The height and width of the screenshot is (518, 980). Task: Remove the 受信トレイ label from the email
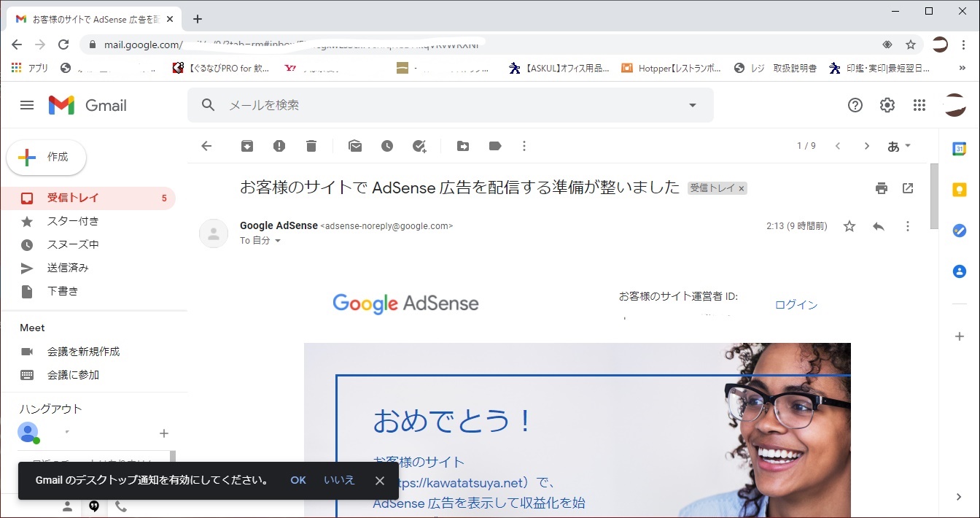(x=742, y=188)
